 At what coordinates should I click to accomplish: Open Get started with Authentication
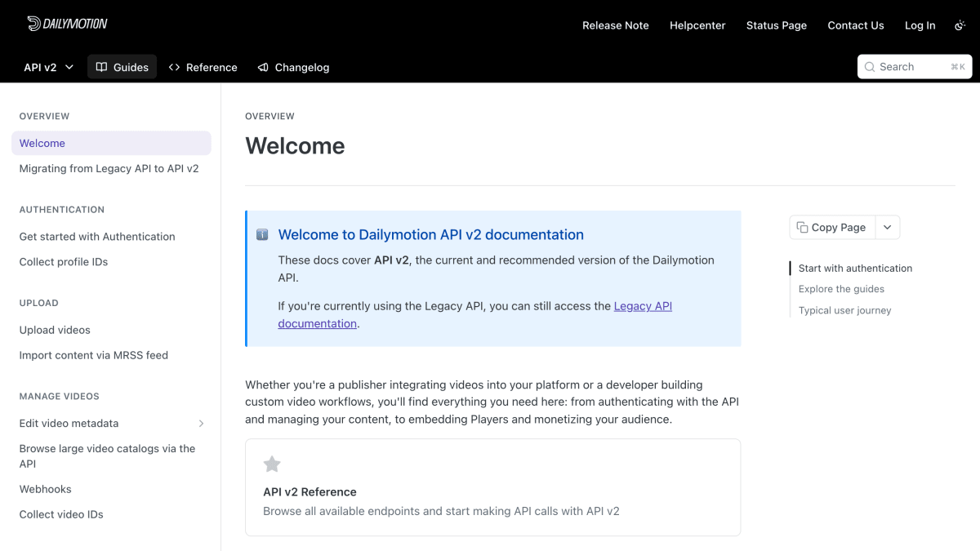97,237
